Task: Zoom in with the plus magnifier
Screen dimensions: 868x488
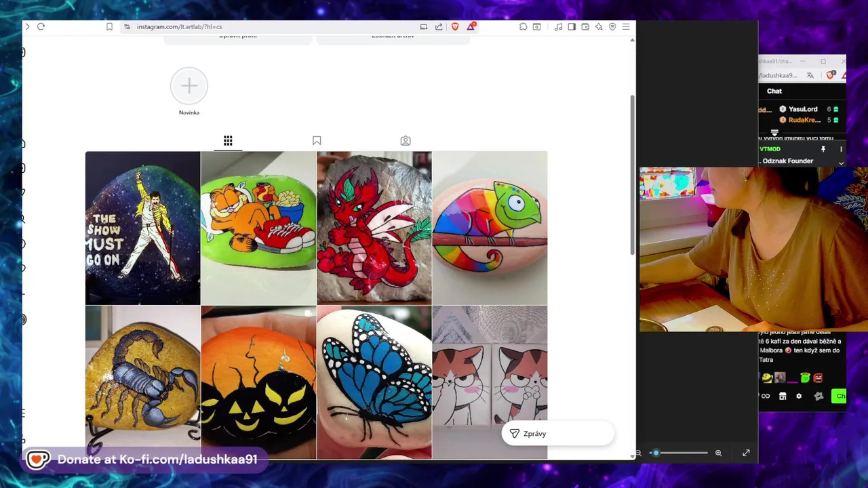Action: tap(719, 453)
